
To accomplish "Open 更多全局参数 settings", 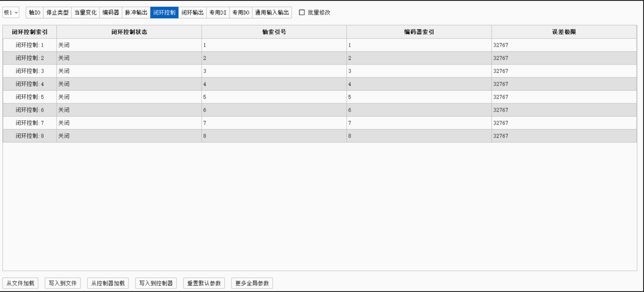I will (x=252, y=283).
